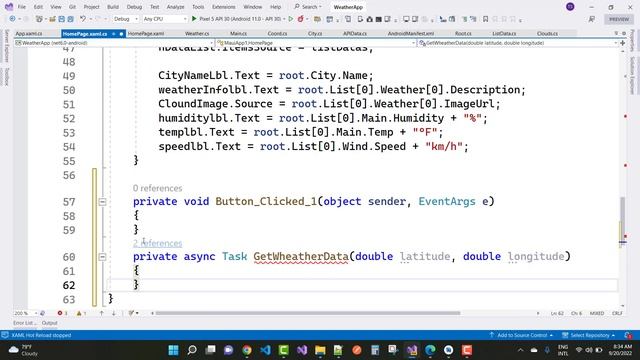Collapse the Button_Clicked_1 method outline
This screenshot has width=640, height=360.
102,202
